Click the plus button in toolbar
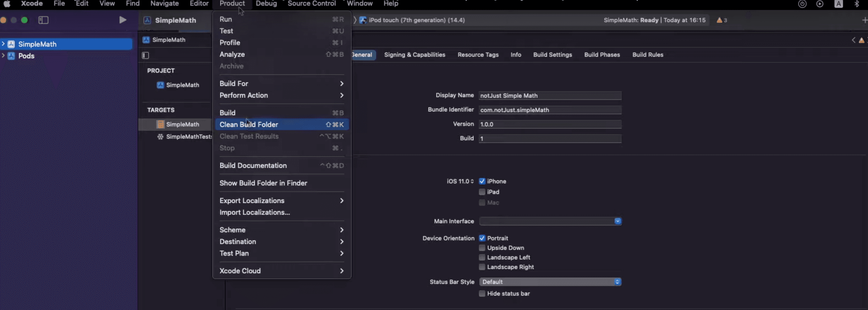The image size is (868, 310). pos(864,20)
